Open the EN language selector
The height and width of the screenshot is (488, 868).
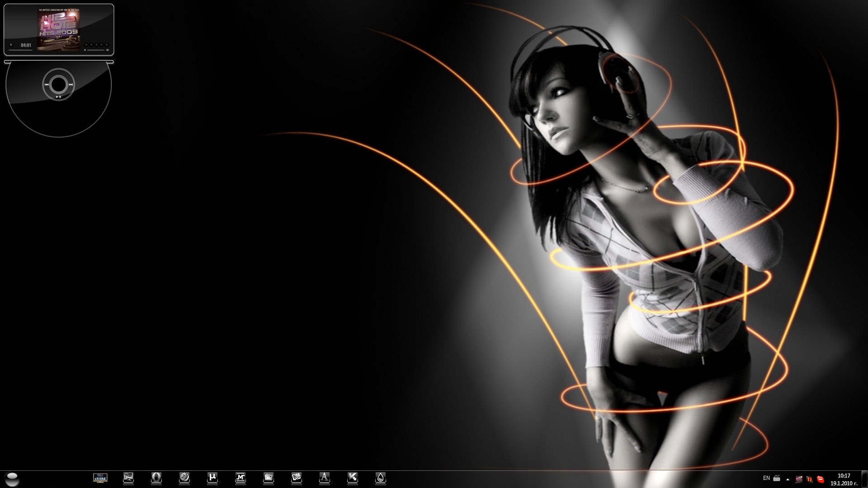(766, 478)
